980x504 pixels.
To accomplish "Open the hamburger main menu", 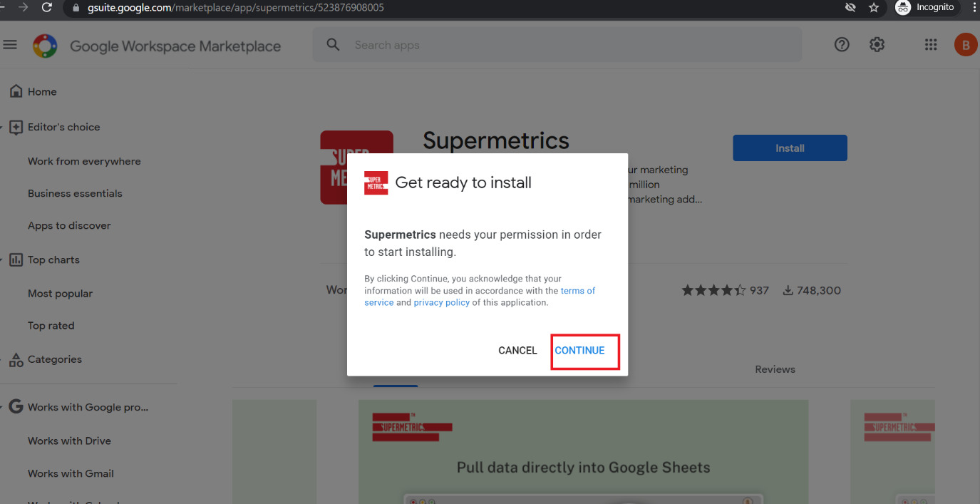I will [10, 45].
